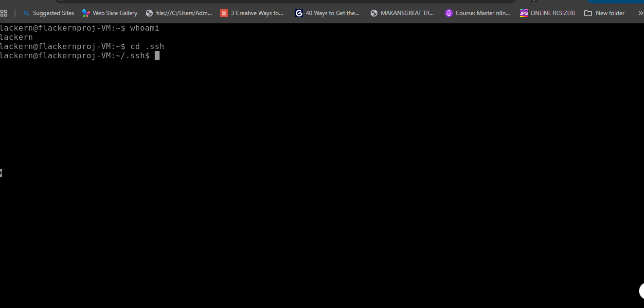Click the 'whoami' command text
The image size is (644, 308).
[x=144, y=28]
